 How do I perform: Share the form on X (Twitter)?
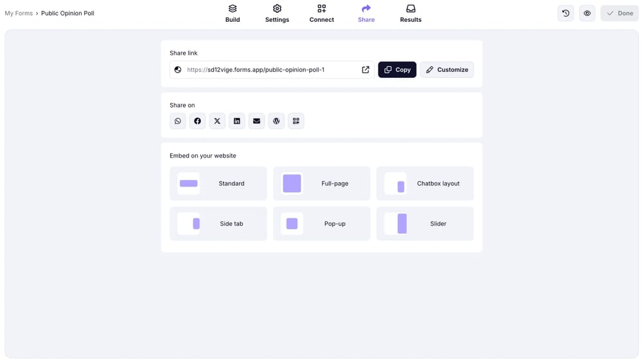217,121
